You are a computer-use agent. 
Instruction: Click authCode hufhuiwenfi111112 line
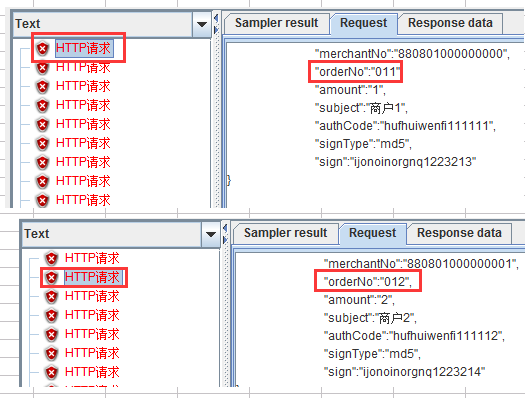pos(414,336)
